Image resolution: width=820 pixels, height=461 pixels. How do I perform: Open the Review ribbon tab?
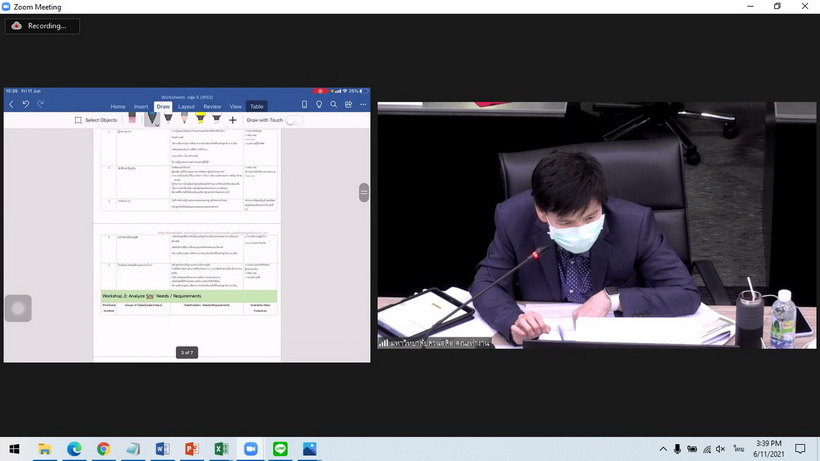click(x=212, y=106)
